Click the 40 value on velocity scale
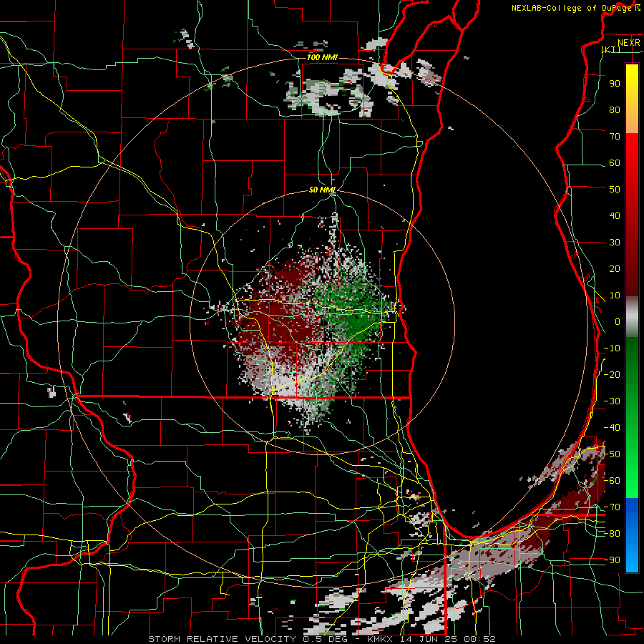The height and width of the screenshot is (644, 644). 615,216
